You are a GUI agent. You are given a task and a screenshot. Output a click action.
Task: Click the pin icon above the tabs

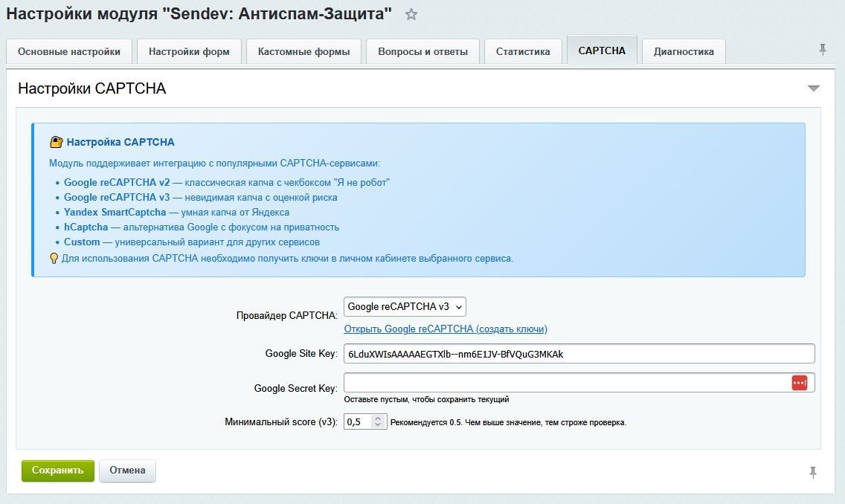tap(822, 48)
